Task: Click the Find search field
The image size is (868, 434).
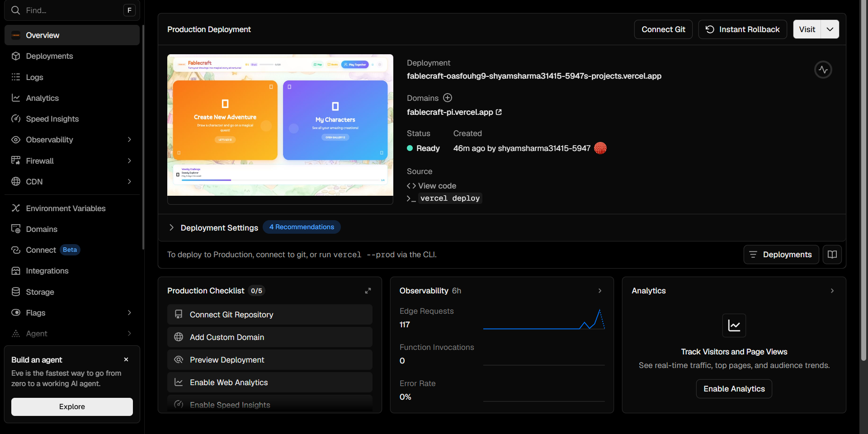Action: coord(72,10)
